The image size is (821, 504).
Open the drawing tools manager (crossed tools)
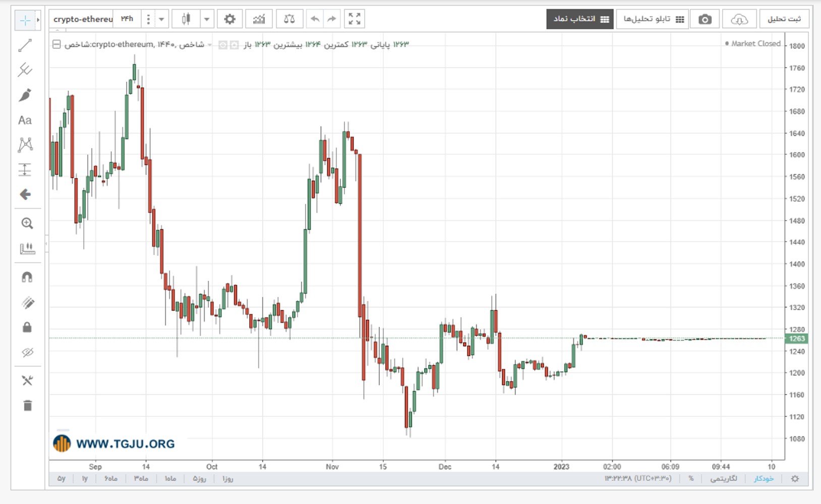pos(27,381)
